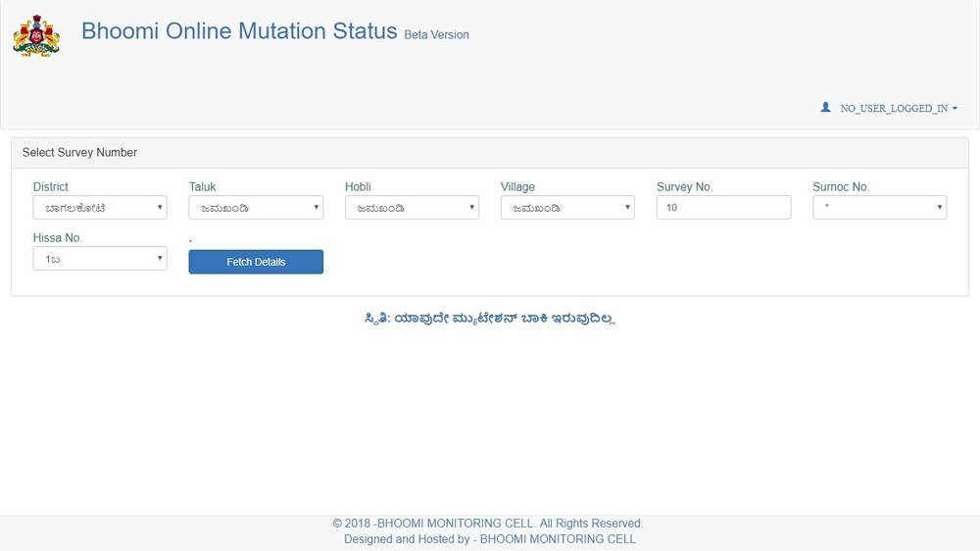Click the Select Survey Number panel header
This screenshot has height=551, width=980.
[x=79, y=153]
